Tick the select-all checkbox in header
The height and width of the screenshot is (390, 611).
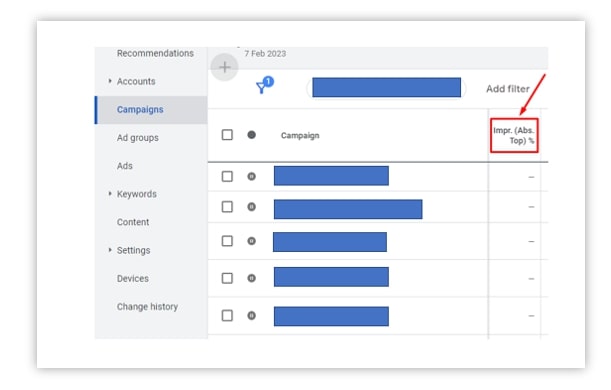[x=227, y=135]
